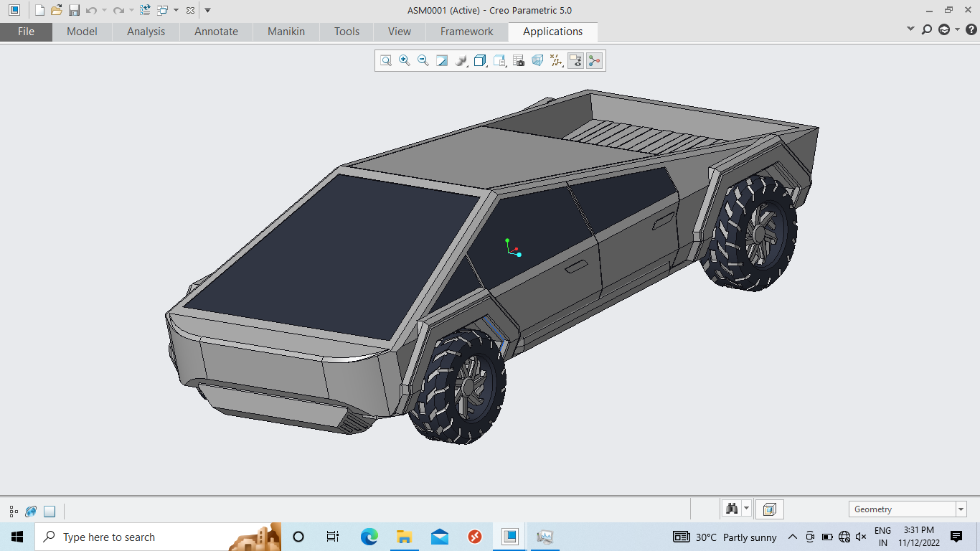Screen dimensions: 980x551
Task: Show hidden system tray icons
Action: 793,537
